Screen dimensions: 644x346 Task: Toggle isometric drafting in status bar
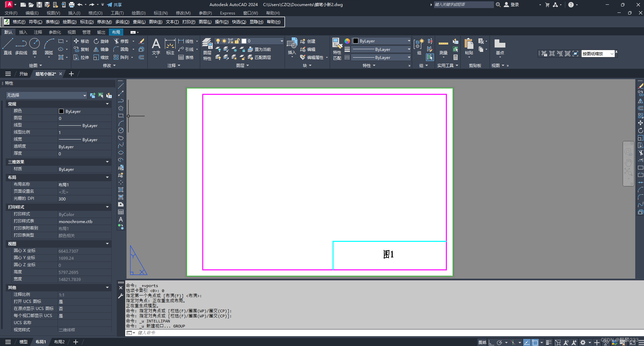[513, 342]
